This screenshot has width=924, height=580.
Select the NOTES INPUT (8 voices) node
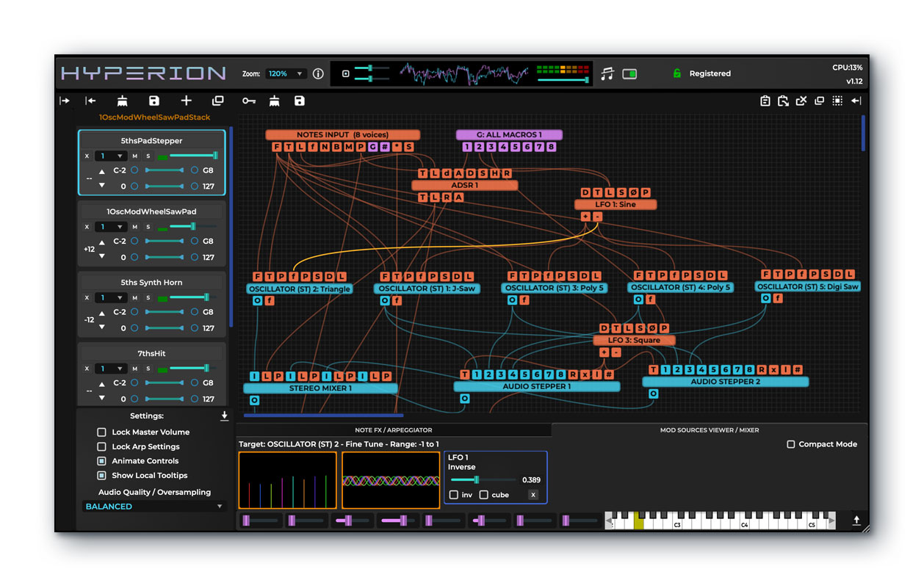pyautogui.click(x=342, y=135)
